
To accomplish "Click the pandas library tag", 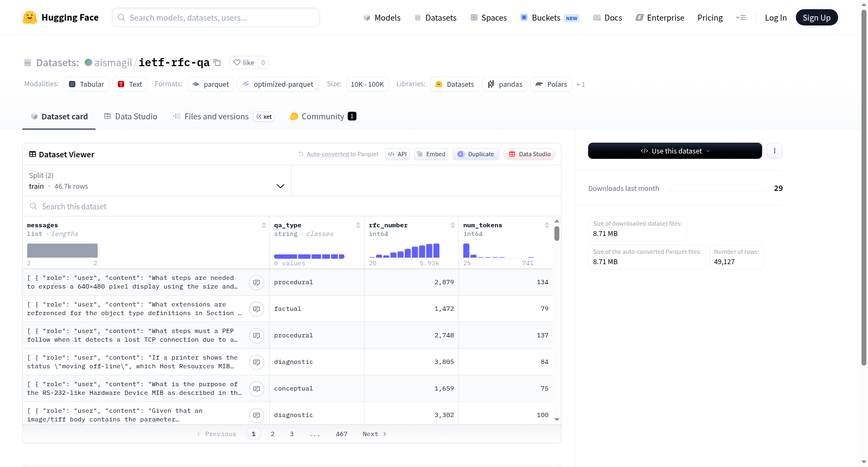I will 505,84.
